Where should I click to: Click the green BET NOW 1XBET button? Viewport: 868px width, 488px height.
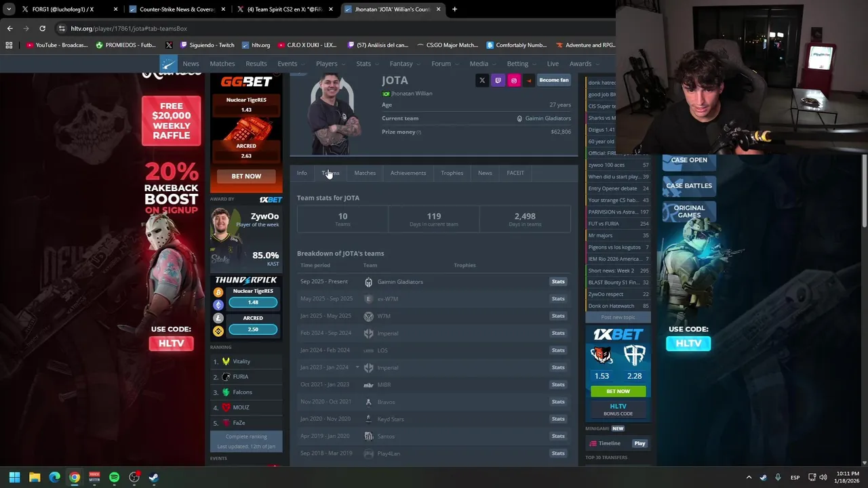[x=618, y=391]
